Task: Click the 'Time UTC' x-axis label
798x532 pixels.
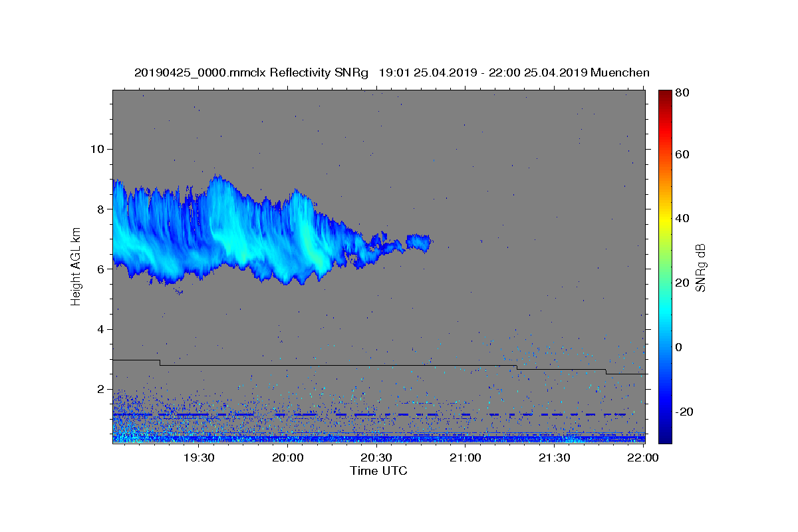Action: pyautogui.click(x=378, y=471)
